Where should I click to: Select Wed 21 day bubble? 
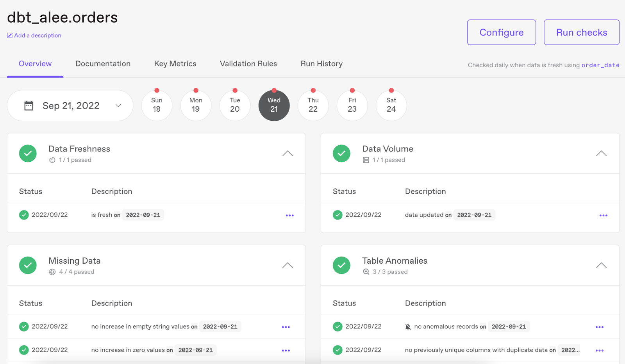[x=274, y=105]
